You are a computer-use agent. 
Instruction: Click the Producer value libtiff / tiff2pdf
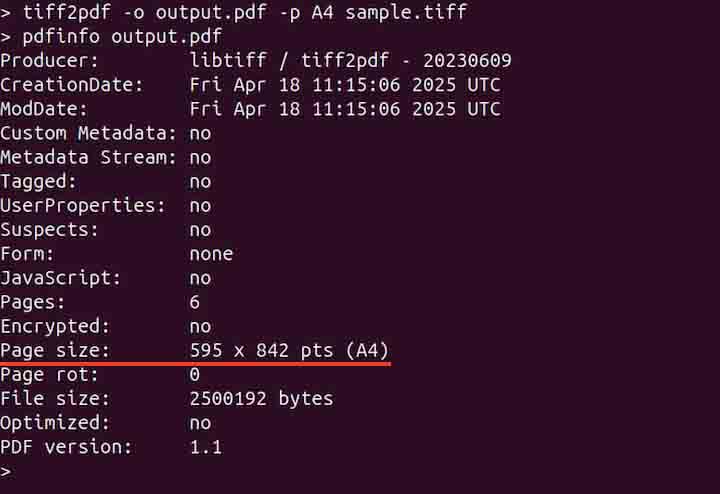[350, 61]
